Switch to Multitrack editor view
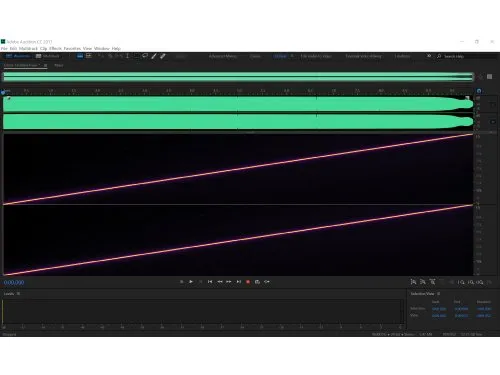This screenshot has width=500, height=375. pos(47,56)
